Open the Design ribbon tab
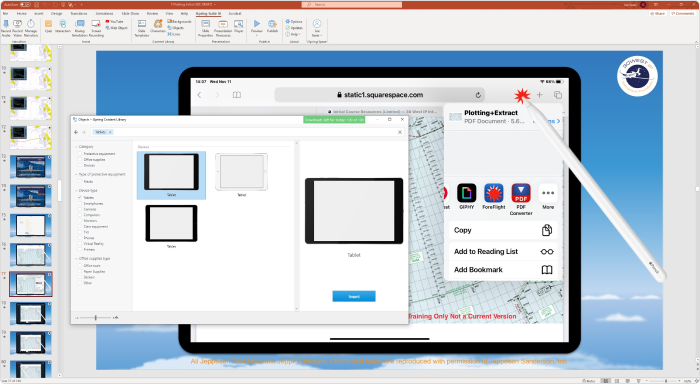The width and height of the screenshot is (700, 384). [57, 13]
